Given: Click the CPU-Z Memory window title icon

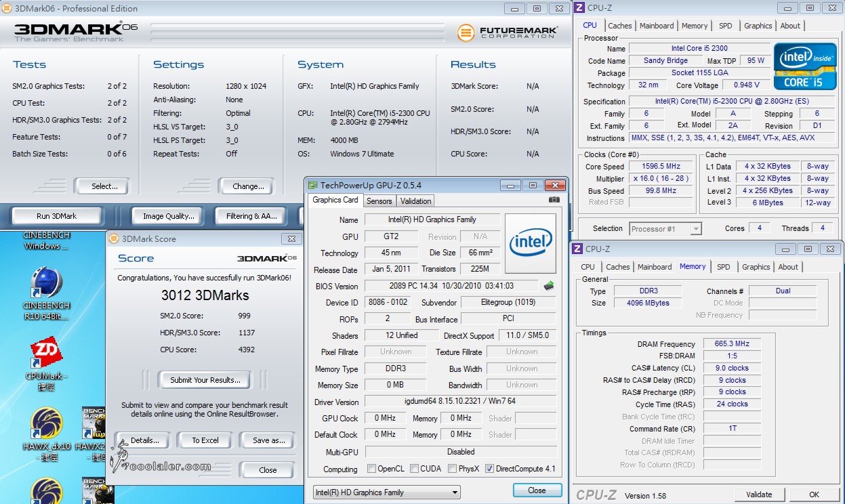Looking at the screenshot, I should [x=577, y=249].
